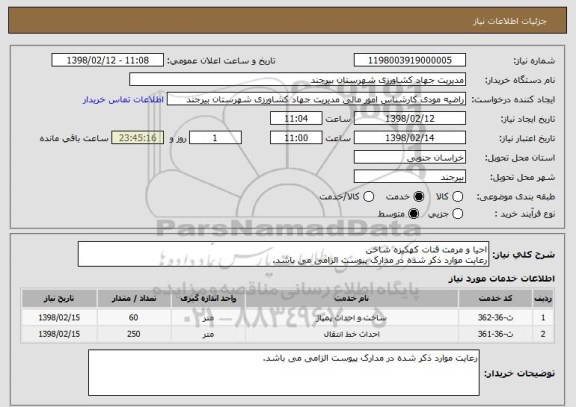Viewport: 576px width, 407px height.
Task: Click the جزئیات اطلاعات نیاز header title
Action: click(x=510, y=21)
